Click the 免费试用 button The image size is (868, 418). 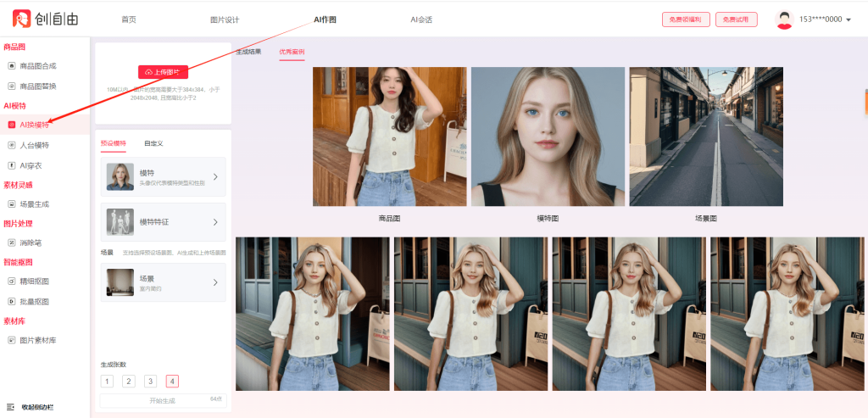pyautogui.click(x=737, y=20)
